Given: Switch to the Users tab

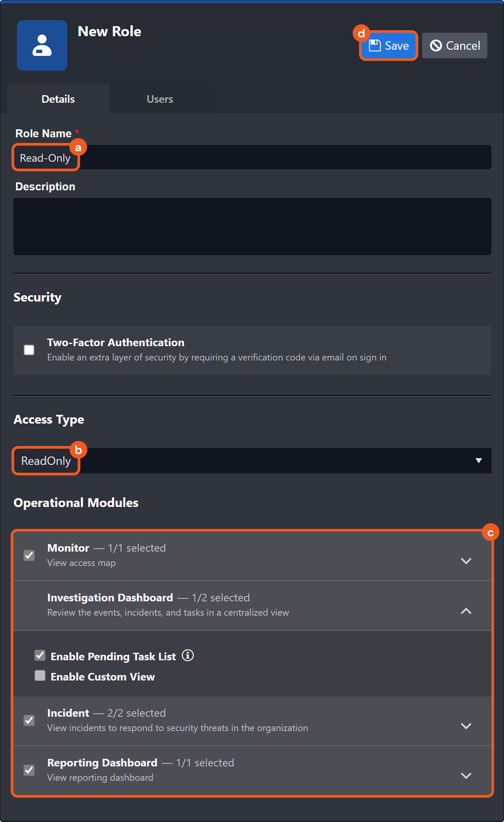Looking at the screenshot, I should tap(160, 99).
